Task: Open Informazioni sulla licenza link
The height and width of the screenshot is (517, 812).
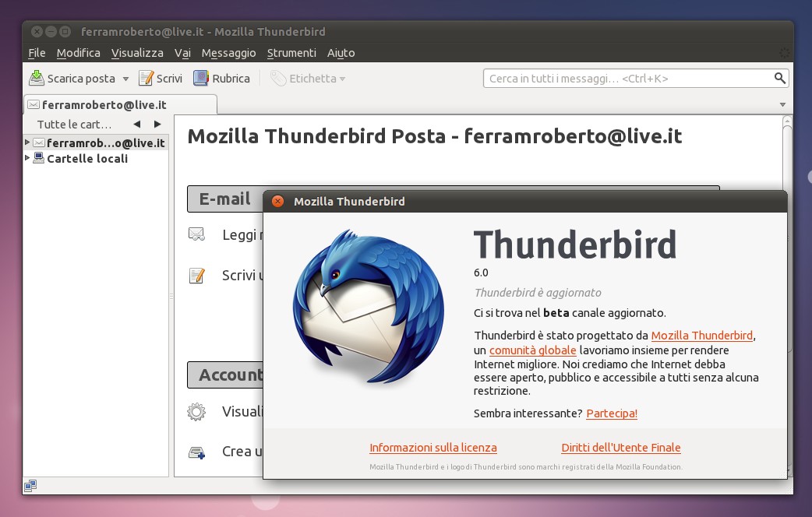Action: point(433,448)
